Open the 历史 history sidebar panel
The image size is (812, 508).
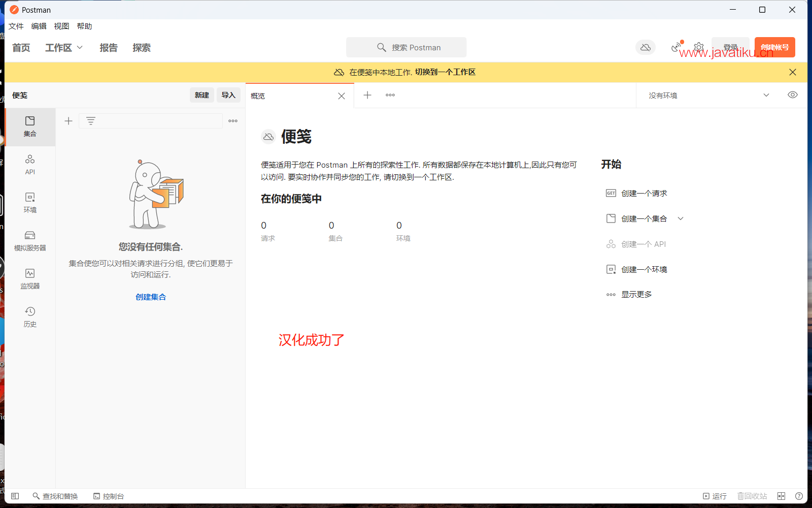tap(30, 317)
